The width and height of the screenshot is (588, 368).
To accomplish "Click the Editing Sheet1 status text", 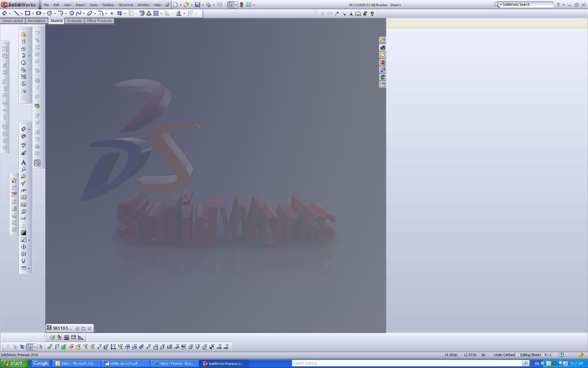I will (530, 355).
